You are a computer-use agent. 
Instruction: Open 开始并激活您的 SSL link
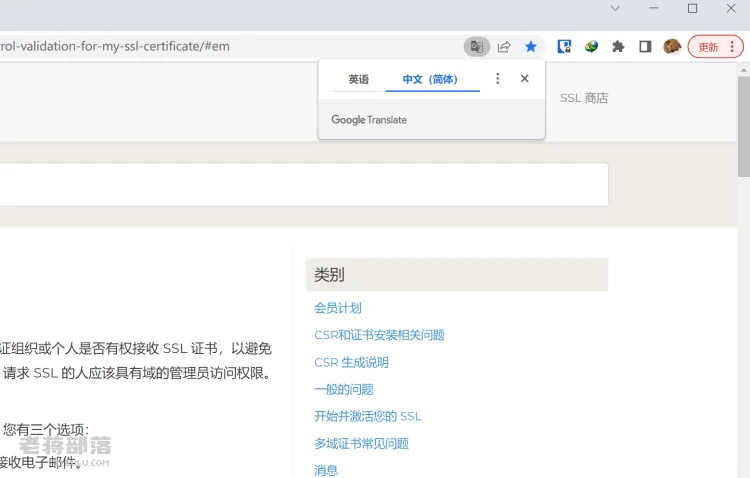(367, 416)
